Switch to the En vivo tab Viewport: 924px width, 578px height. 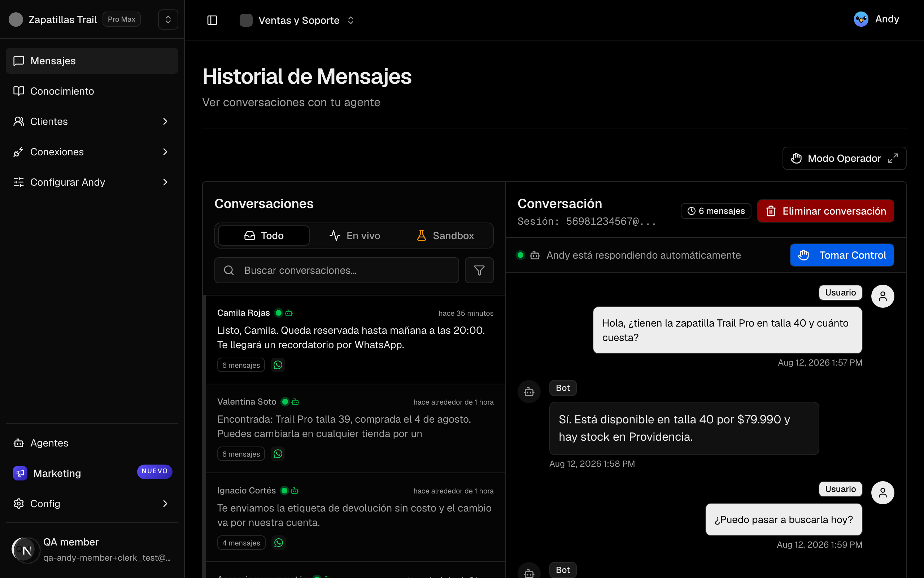click(x=355, y=236)
